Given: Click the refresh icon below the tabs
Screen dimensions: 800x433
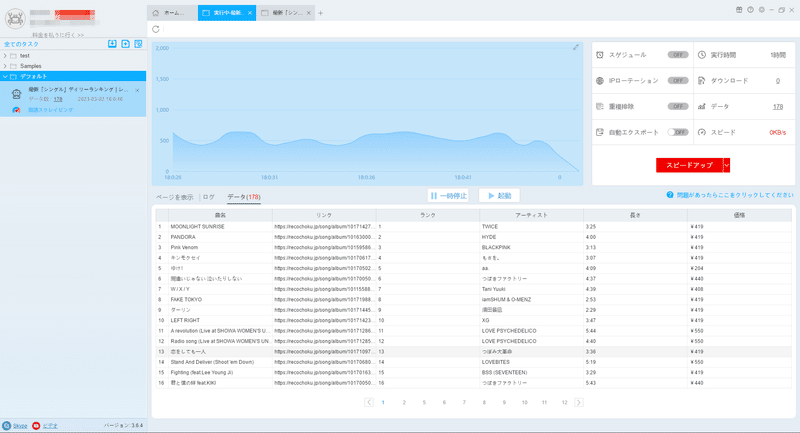Looking at the screenshot, I should point(156,29).
